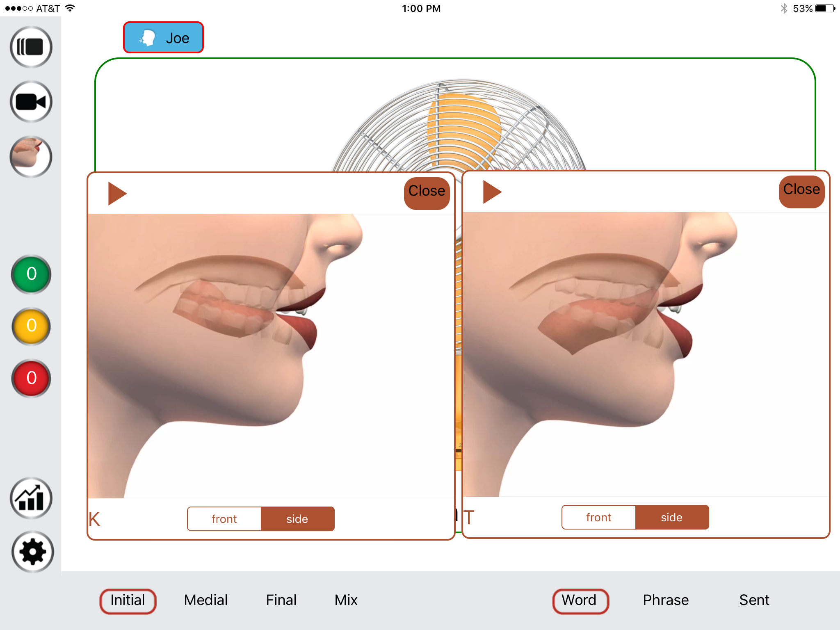Play the K sound animation
The image size is (840, 630).
117,194
